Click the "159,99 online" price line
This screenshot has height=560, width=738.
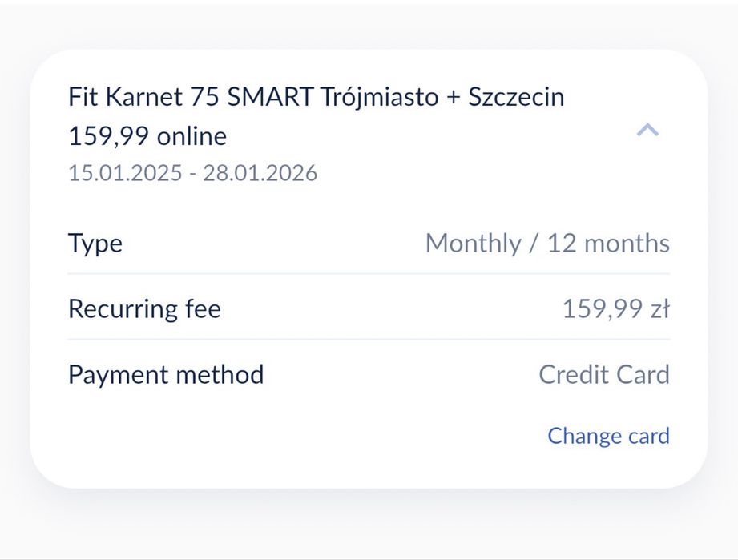click(x=147, y=136)
